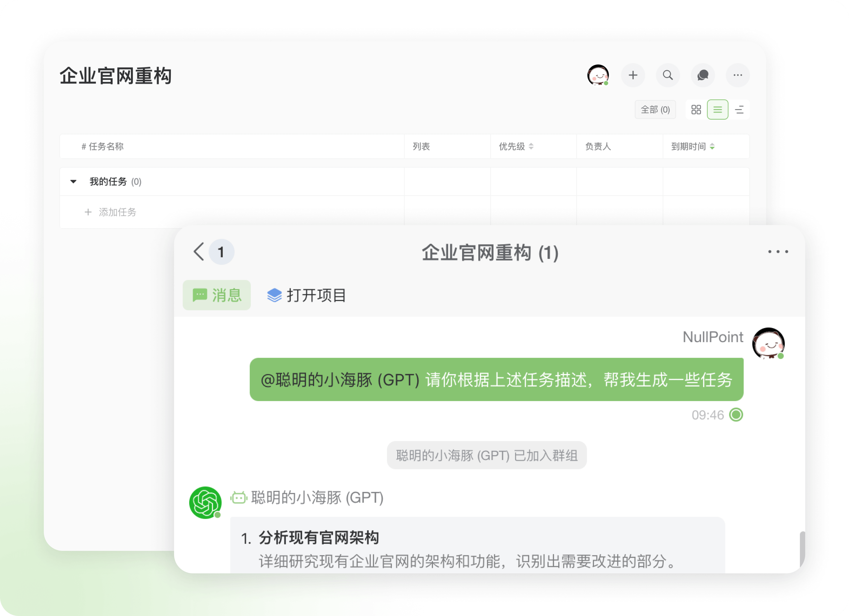The width and height of the screenshot is (849, 616).
Task: Click the plus icon to create new item
Action: 633,75
